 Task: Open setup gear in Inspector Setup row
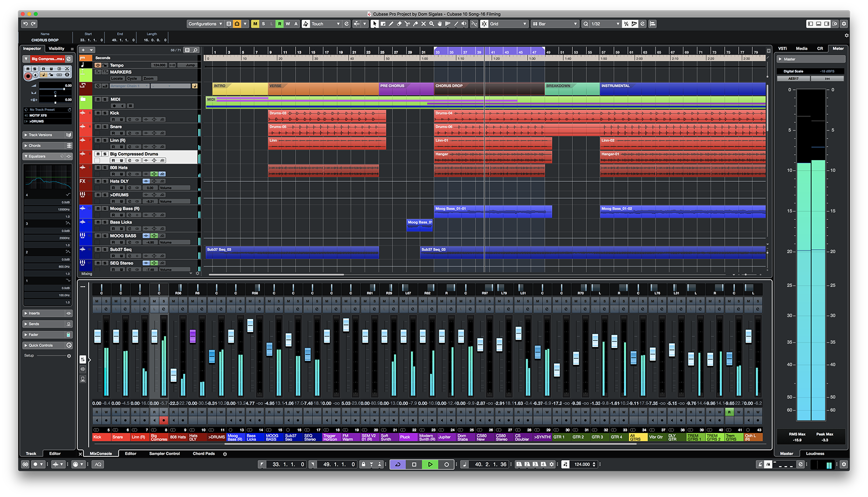[69, 356]
